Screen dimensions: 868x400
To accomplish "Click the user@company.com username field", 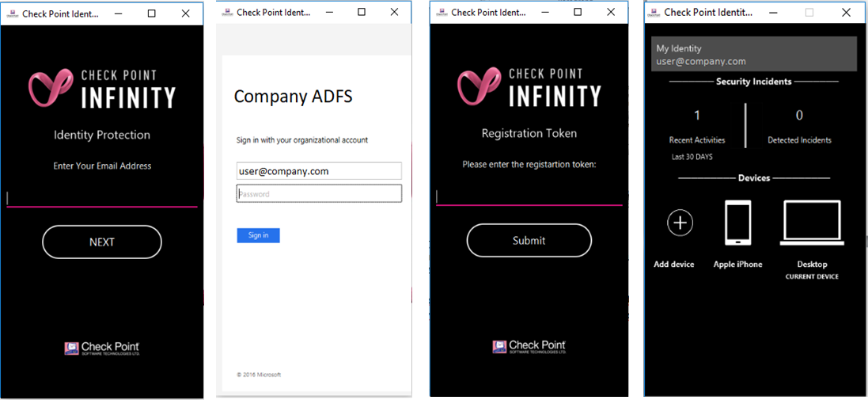I will pos(319,171).
